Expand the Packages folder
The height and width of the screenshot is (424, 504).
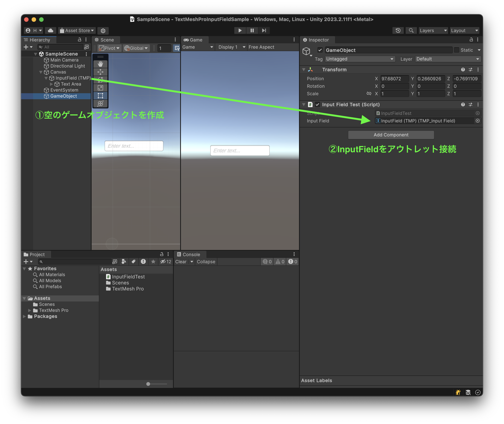[24, 316]
